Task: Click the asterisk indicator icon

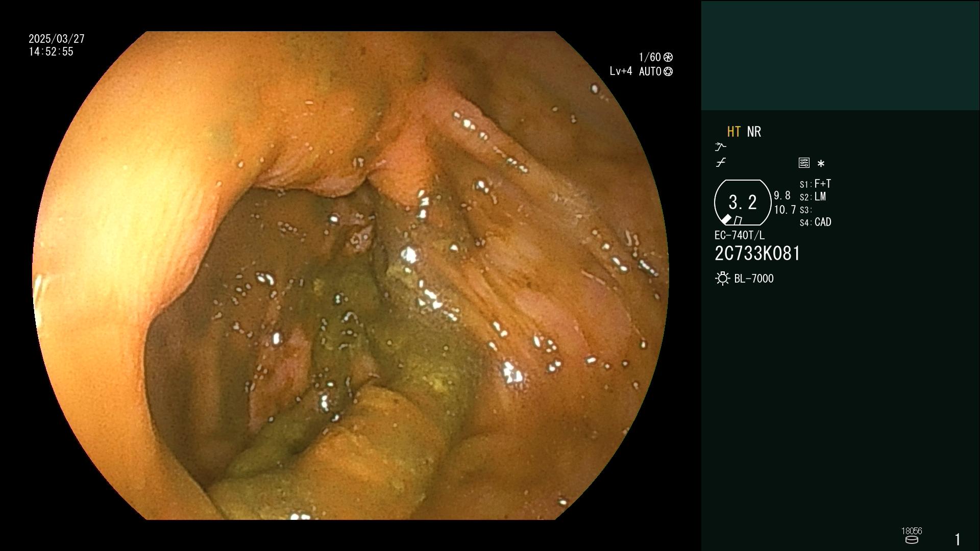Action: click(x=821, y=163)
